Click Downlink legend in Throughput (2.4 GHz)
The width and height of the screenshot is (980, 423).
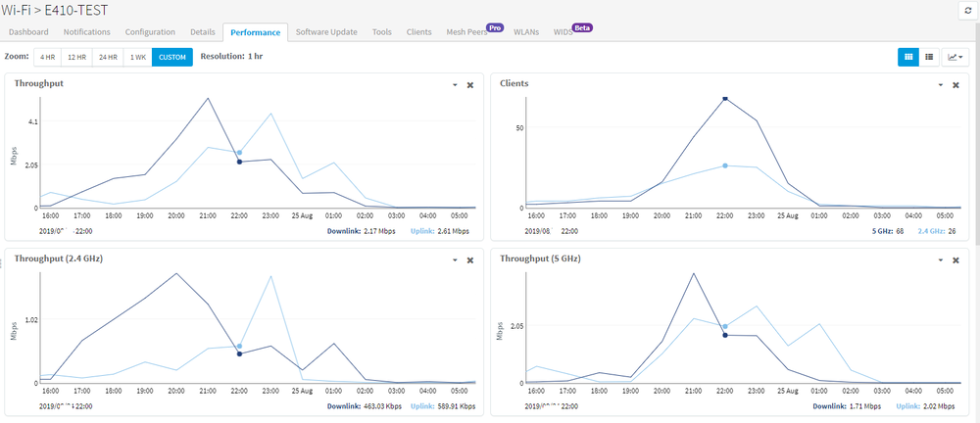pos(344,406)
